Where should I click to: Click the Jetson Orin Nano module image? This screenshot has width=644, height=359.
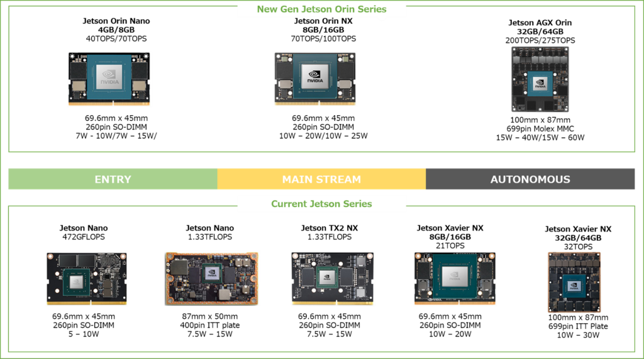pyautogui.click(x=109, y=79)
